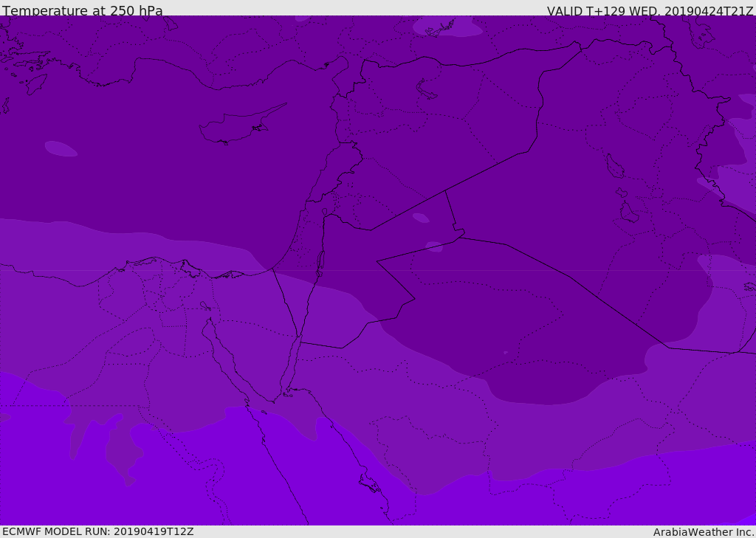
Task: Click the 'VALID T+129 WED. 20190424T21Z' label
Action: [x=650, y=11]
